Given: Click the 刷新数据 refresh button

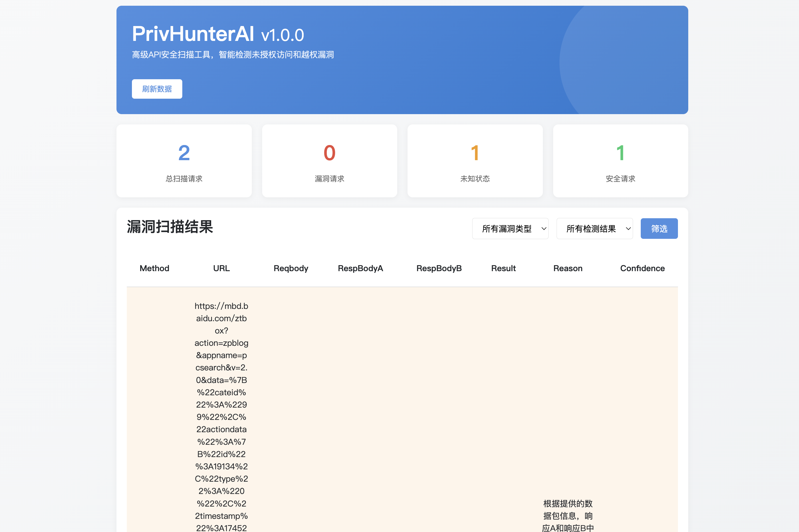Looking at the screenshot, I should 157,89.
